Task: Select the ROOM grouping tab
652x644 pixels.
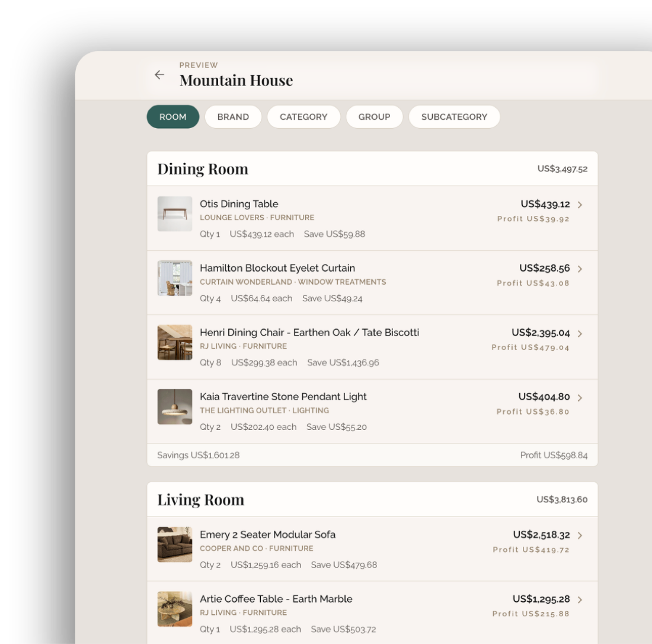Action: point(173,117)
